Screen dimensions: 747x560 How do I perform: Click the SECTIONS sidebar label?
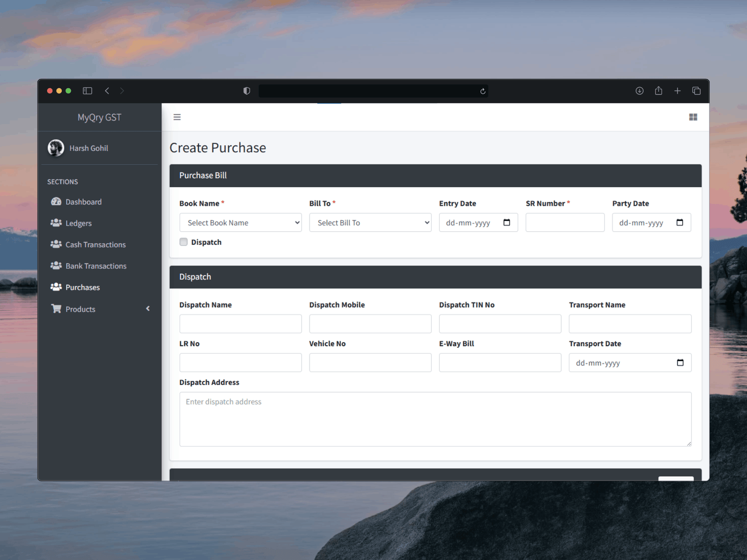63,182
